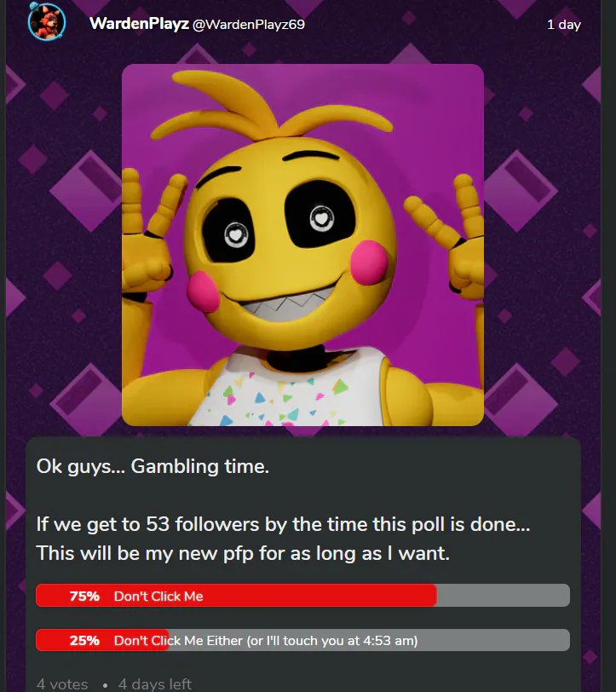Open the WardenPlayz display name link
616x692 pixels.
(x=139, y=24)
